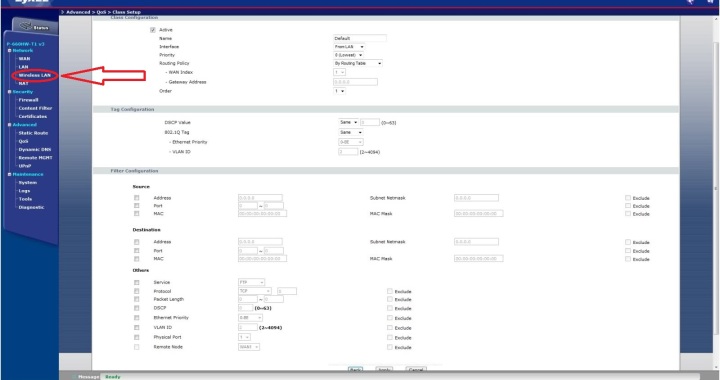The height and width of the screenshot is (380, 720).
Task: Collapse the Maintenance tree section
Action: pyautogui.click(x=9, y=174)
